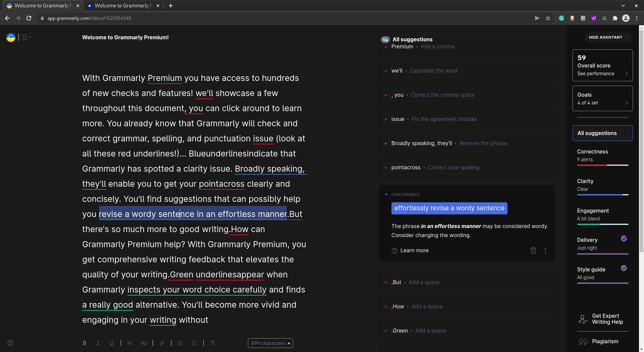
Task: Dismiss the conciseness suggestion with trash icon
Action: coord(533,251)
